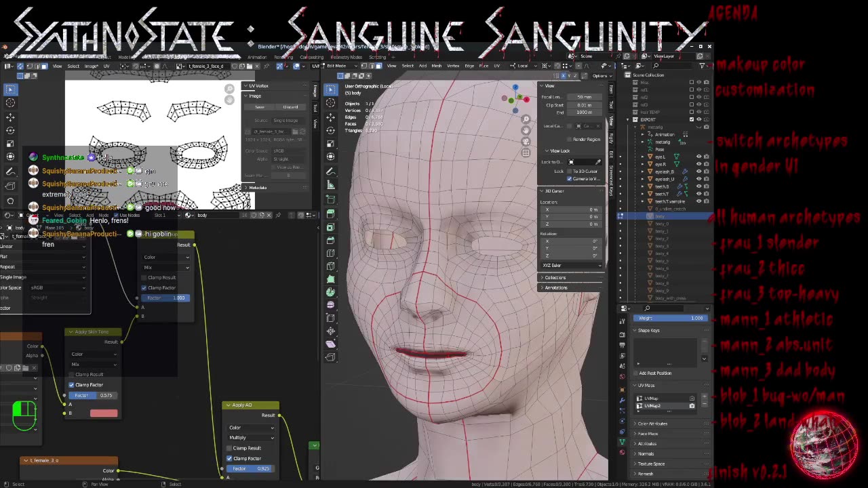Click the viewport zoom magnifier gizmo
The width and height of the screenshot is (868, 488).
[526, 119]
